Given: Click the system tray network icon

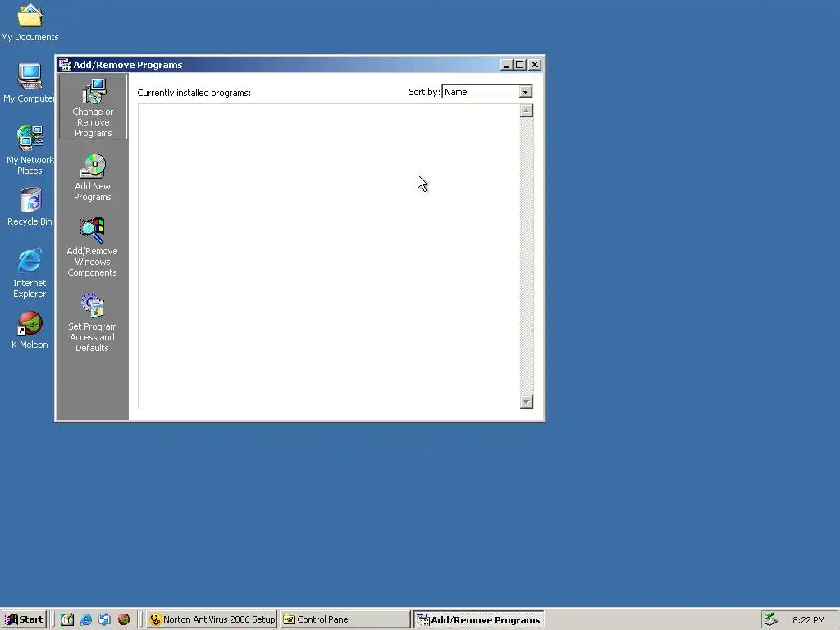Looking at the screenshot, I should pyautogui.click(x=770, y=619).
